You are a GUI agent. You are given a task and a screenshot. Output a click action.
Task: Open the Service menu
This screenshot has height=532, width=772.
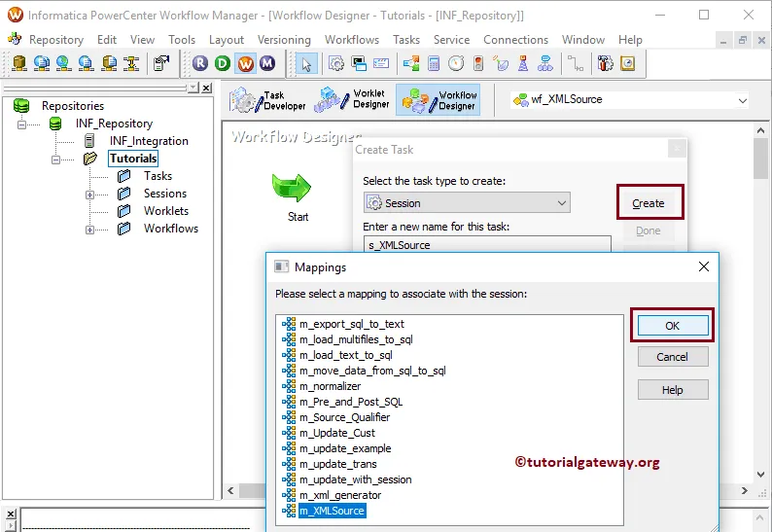pos(451,40)
